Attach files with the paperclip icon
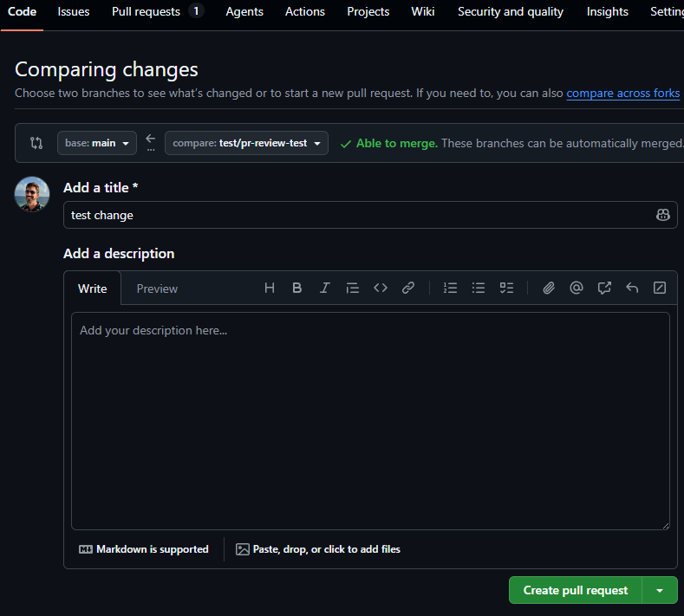Image resolution: width=684 pixels, height=616 pixels. coord(549,288)
